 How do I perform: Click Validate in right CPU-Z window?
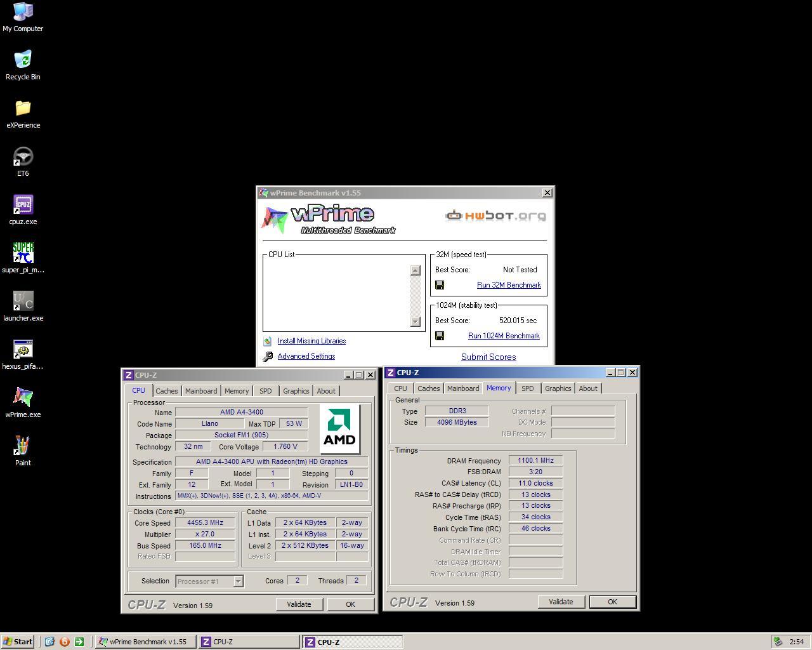point(561,602)
